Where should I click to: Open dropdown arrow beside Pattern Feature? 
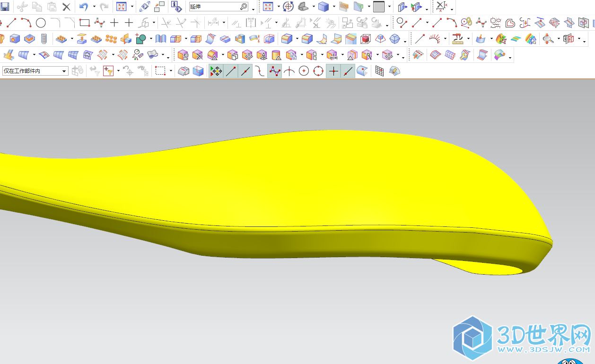72,39
